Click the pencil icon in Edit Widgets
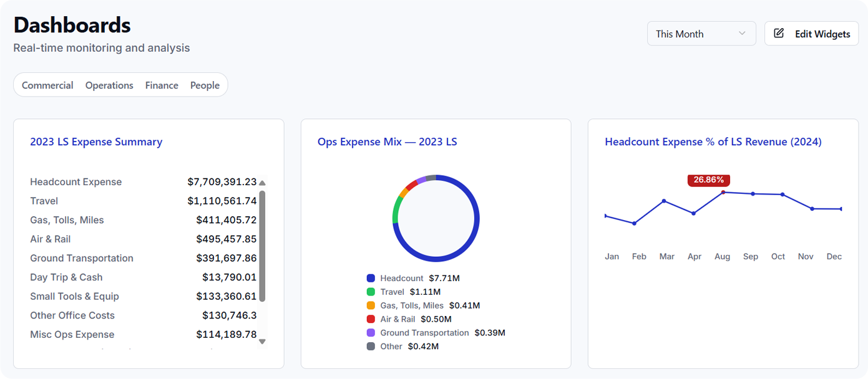The height and width of the screenshot is (379, 868). point(779,34)
